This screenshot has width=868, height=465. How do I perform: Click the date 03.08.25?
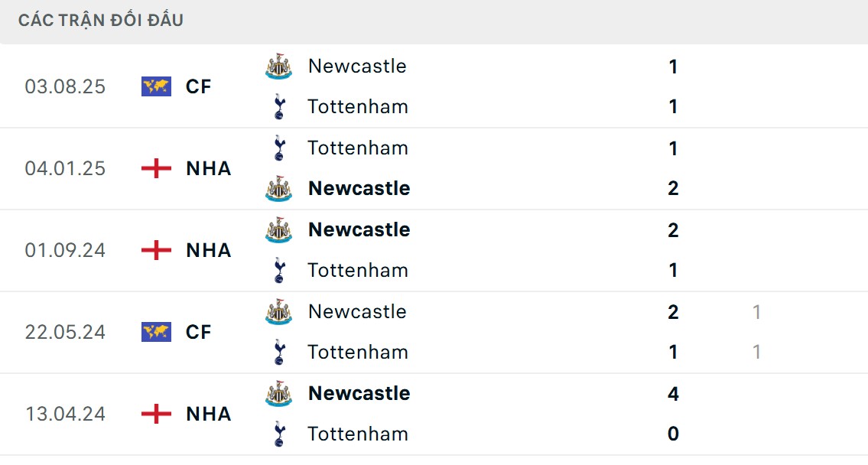tap(67, 86)
